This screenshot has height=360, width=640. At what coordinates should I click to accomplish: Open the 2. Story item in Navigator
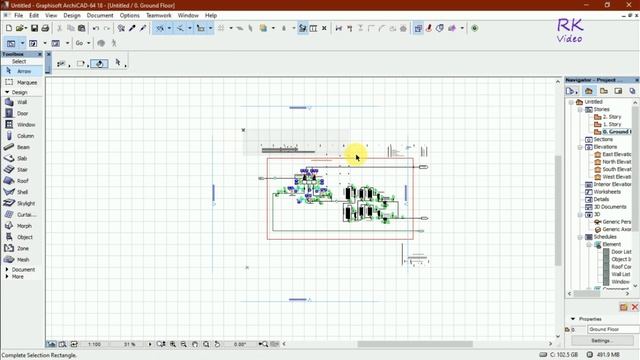point(611,117)
